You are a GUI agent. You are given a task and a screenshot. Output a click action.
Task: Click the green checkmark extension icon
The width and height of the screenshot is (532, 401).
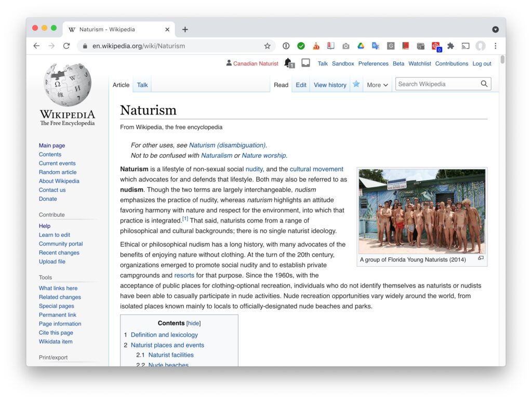(x=301, y=46)
